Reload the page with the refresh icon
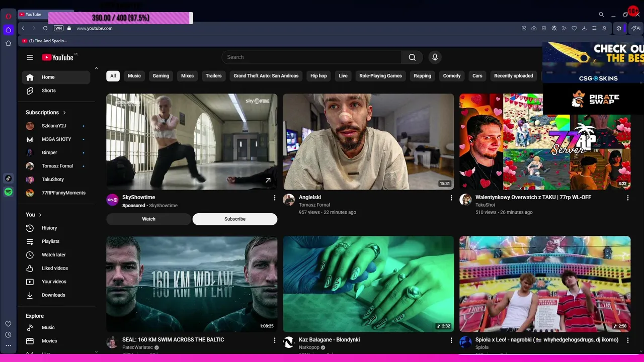This screenshot has width=644, height=362. [x=45, y=28]
